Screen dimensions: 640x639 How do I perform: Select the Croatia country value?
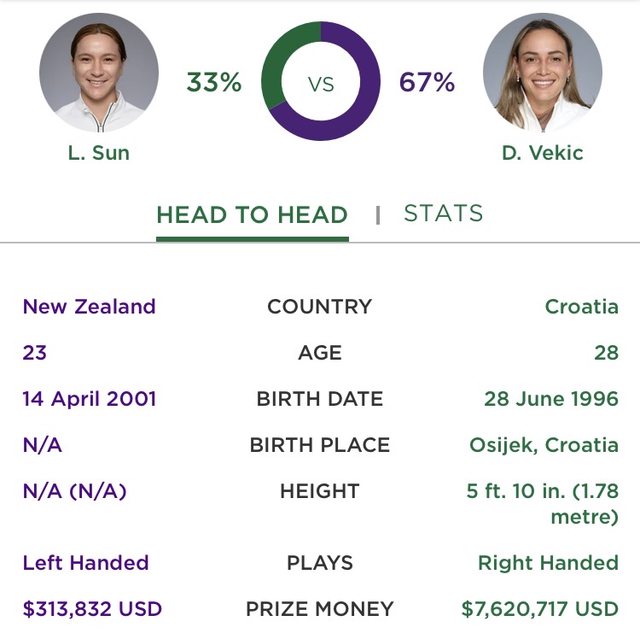581,306
